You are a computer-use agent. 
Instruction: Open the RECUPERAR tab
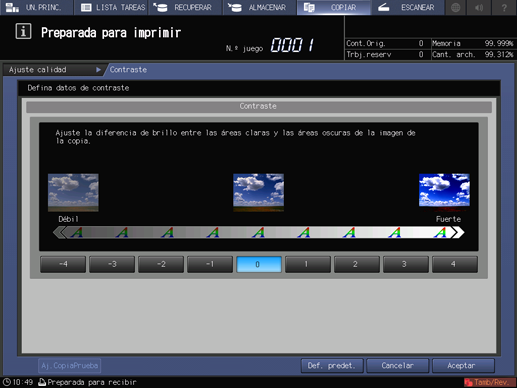pos(185,7)
